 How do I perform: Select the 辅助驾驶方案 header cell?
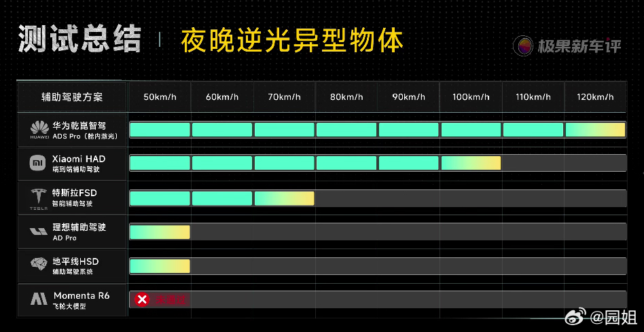pyautogui.click(x=72, y=97)
